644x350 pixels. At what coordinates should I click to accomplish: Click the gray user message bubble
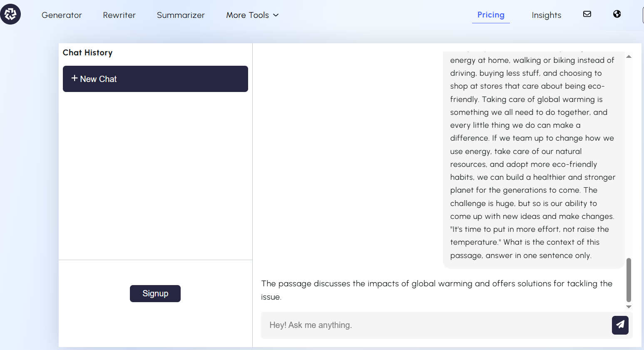coord(533,158)
